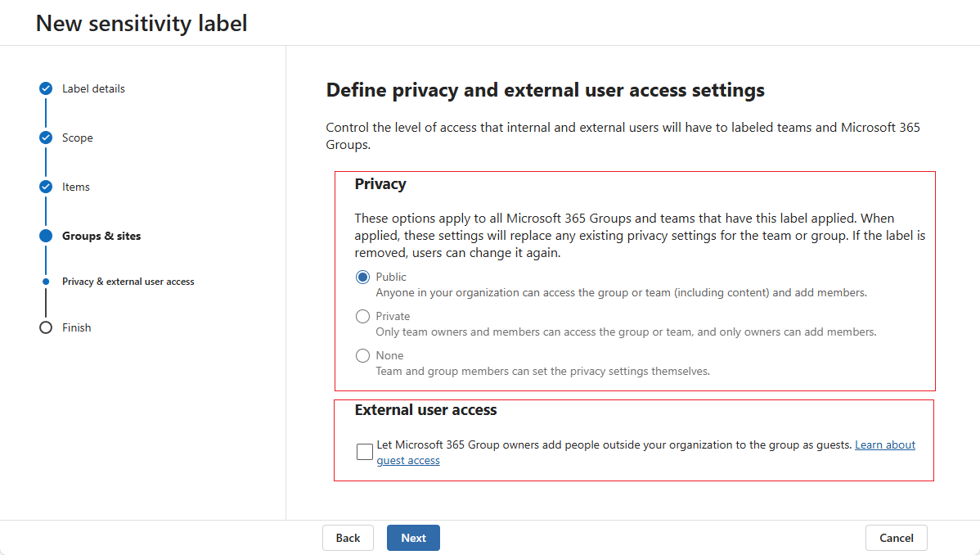Click the checkmark icon next to Items

pyautogui.click(x=45, y=187)
